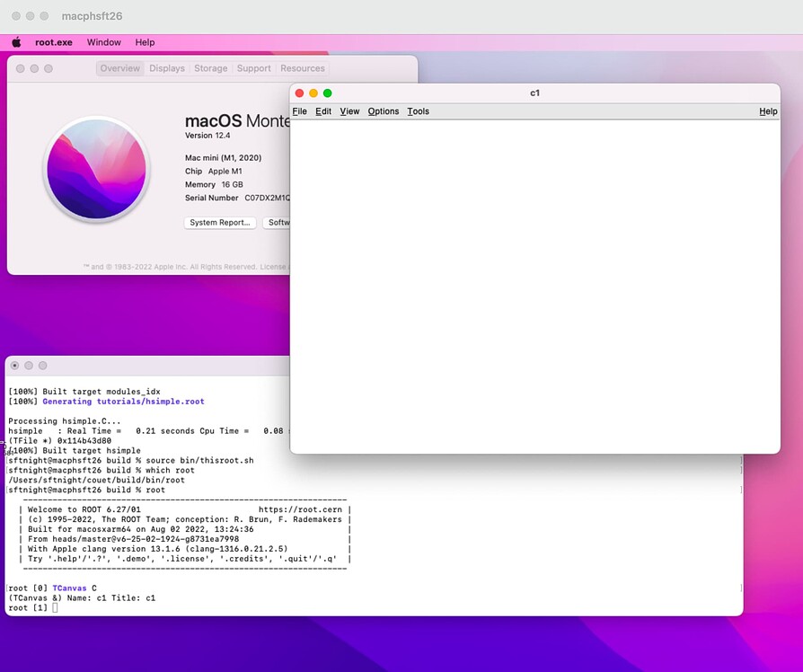This screenshot has width=803, height=672.
Task: Open the root.exe application menu
Action: click(54, 42)
